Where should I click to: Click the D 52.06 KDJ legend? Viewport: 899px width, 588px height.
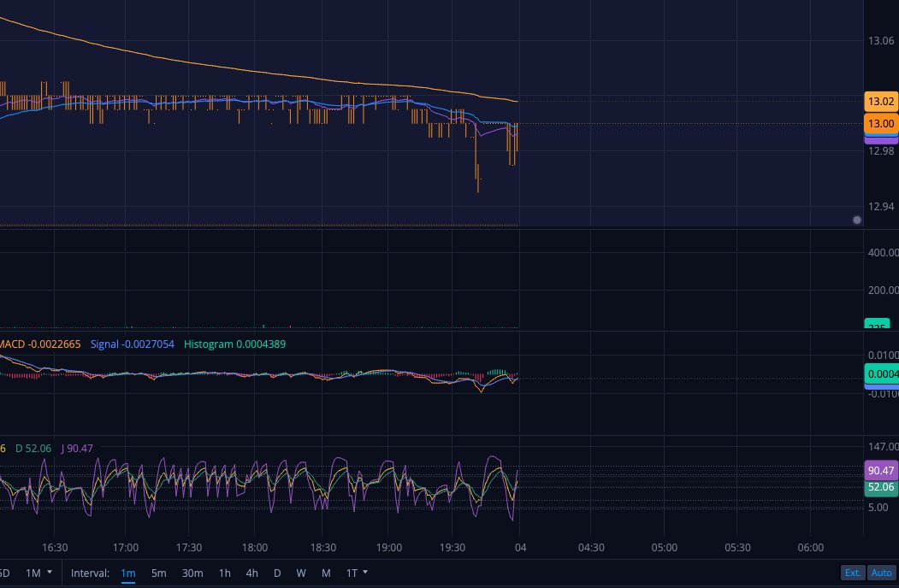(33, 448)
